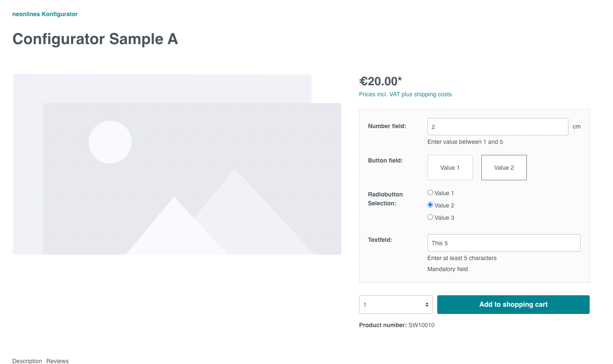Viewport: 613px width, 364px height.
Task: Click the product number SW10010
Action: [421, 325]
